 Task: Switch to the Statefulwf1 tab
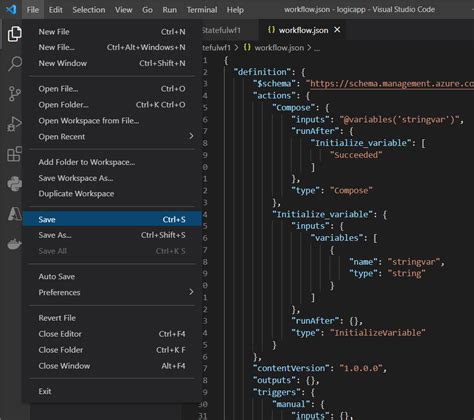229,30
